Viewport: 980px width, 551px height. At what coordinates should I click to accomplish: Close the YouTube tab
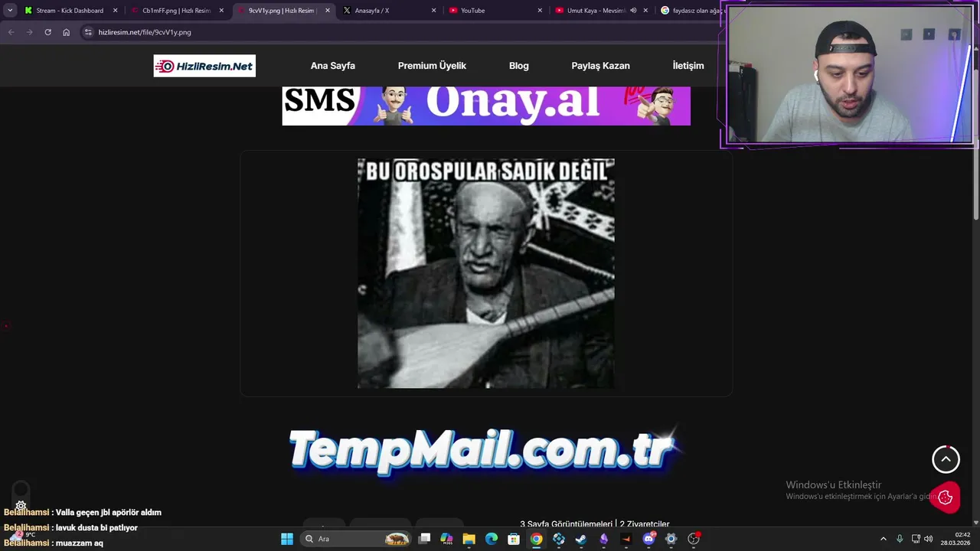click(x=539, y=11)
